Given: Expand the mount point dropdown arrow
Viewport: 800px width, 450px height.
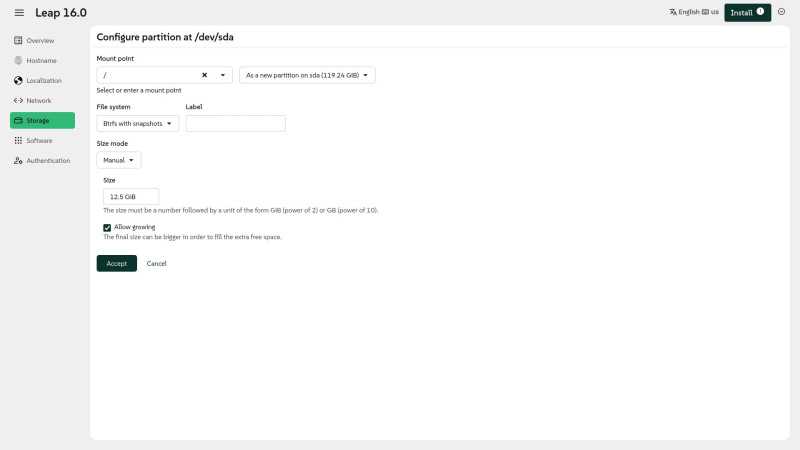Looking at the screenshot, I should tap(223, 75).
